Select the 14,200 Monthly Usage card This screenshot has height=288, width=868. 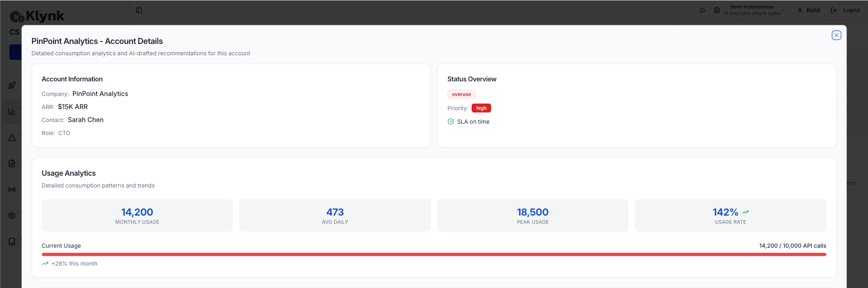pyautogui.click(x=137, y=216)
